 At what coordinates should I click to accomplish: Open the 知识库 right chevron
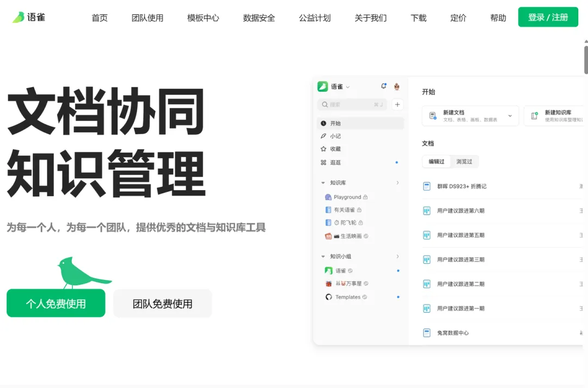pyautogui.click(x=397, y=183)
